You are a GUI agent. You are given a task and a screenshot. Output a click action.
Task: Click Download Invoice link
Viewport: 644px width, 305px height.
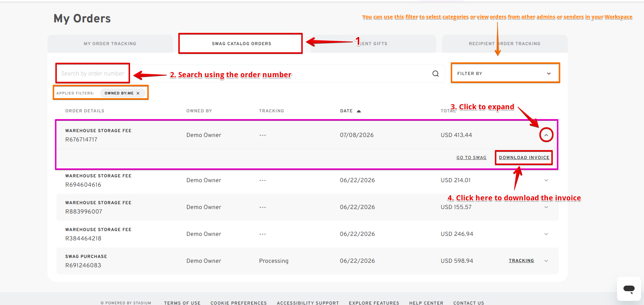pos(524,158)
